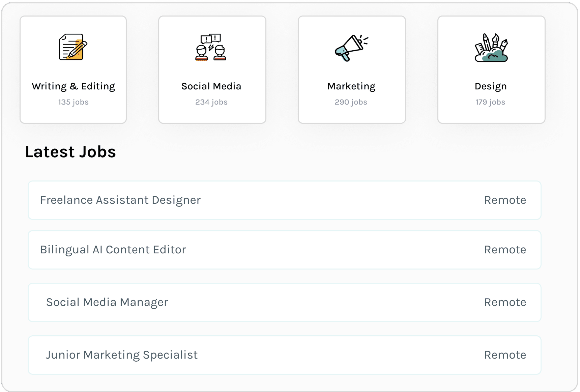
Task: Click the Writing & Editing notepad icon
Action: (73, 47)
